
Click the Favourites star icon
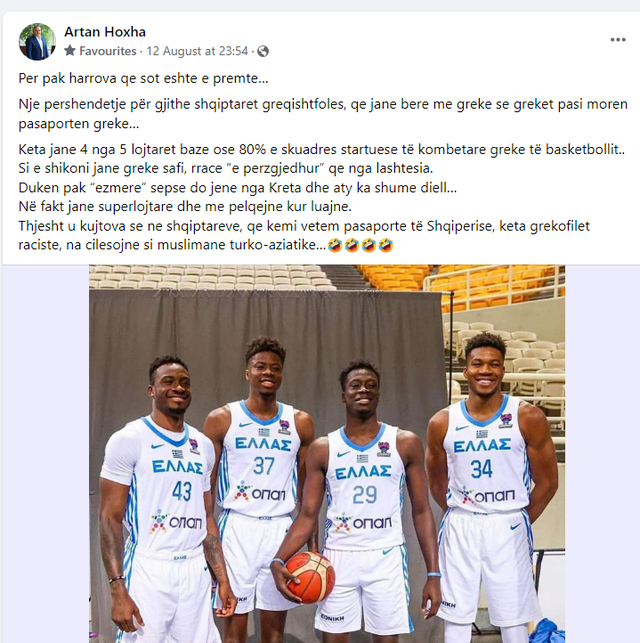(x=70, y=51)
